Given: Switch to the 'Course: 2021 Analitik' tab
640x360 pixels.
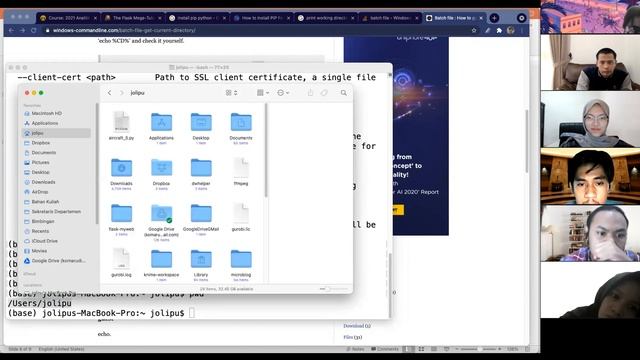Looking at the screenshot, I should 68,18.
